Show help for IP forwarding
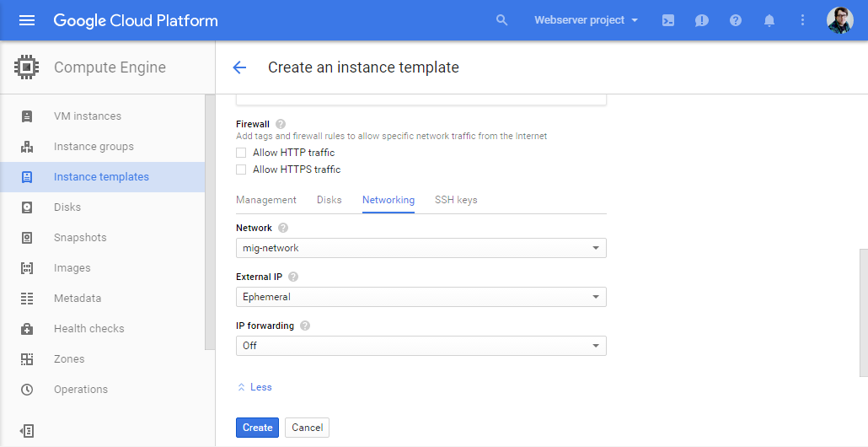Image resolution: width=868 pixels, height=447 pixels. click(x=305, y=326)
